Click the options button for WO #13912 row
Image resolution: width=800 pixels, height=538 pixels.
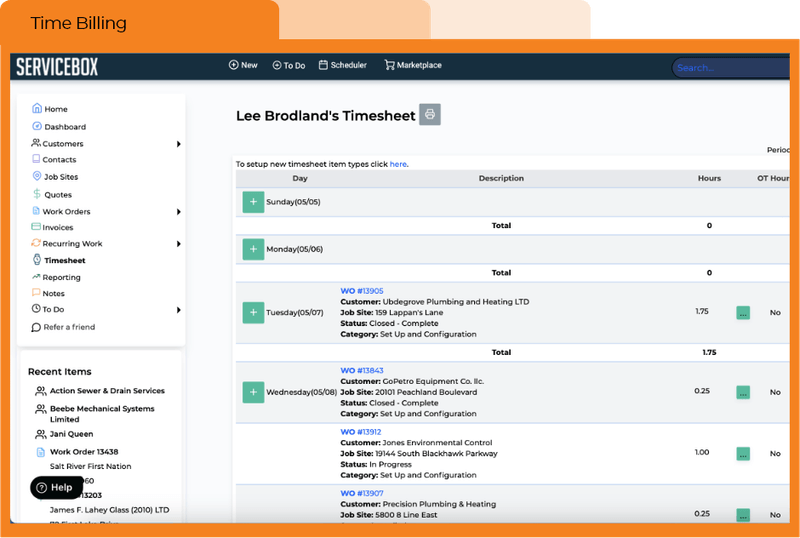coord(743,454)
